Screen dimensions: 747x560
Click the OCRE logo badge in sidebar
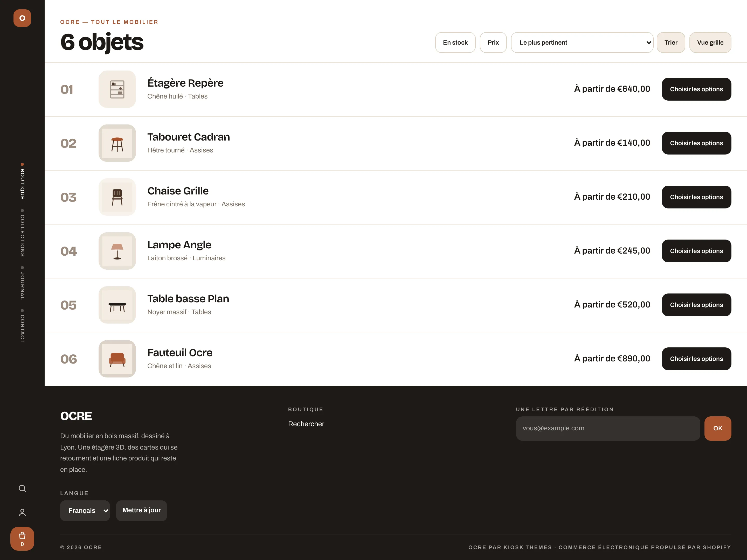(22, 18)
